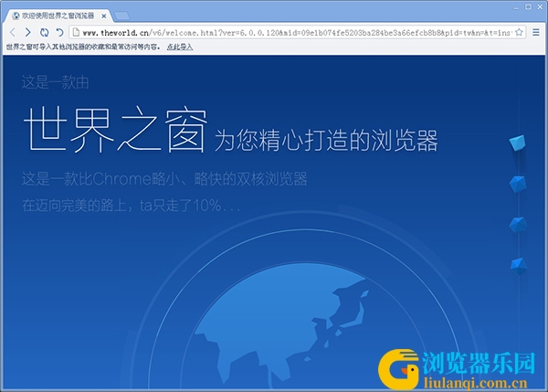This screenshot has width=548, height=392.
Task: Click the tab's globe favicon
Action: click(x=16, y=16)
